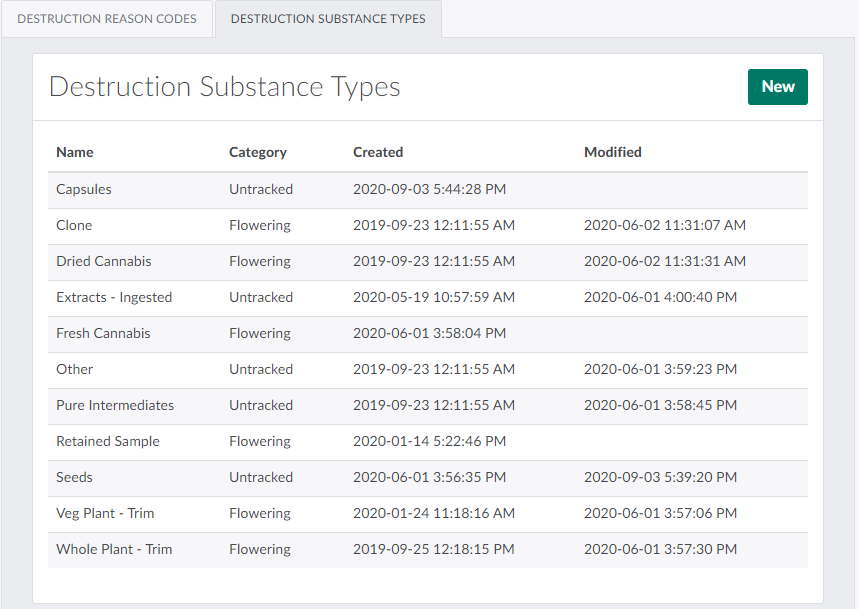Select the Extracts - Ingested row
The image size is (859, 609).
[x=114, y=298]
